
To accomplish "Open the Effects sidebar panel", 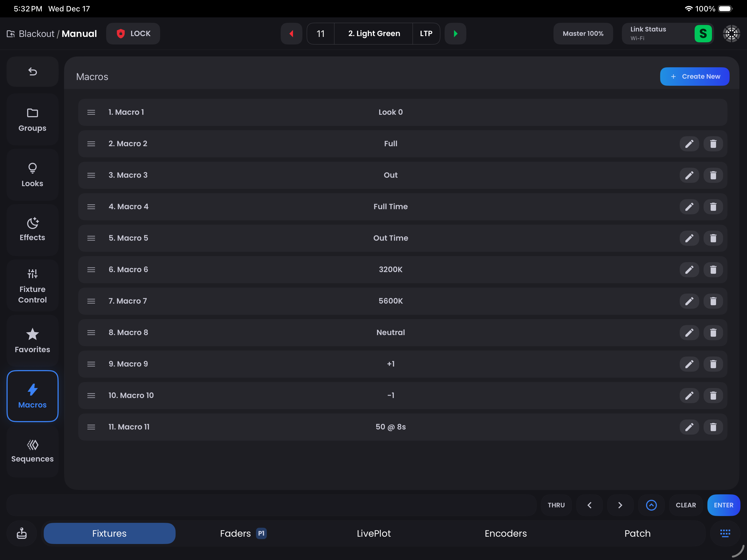I will [x=32, y=230].
